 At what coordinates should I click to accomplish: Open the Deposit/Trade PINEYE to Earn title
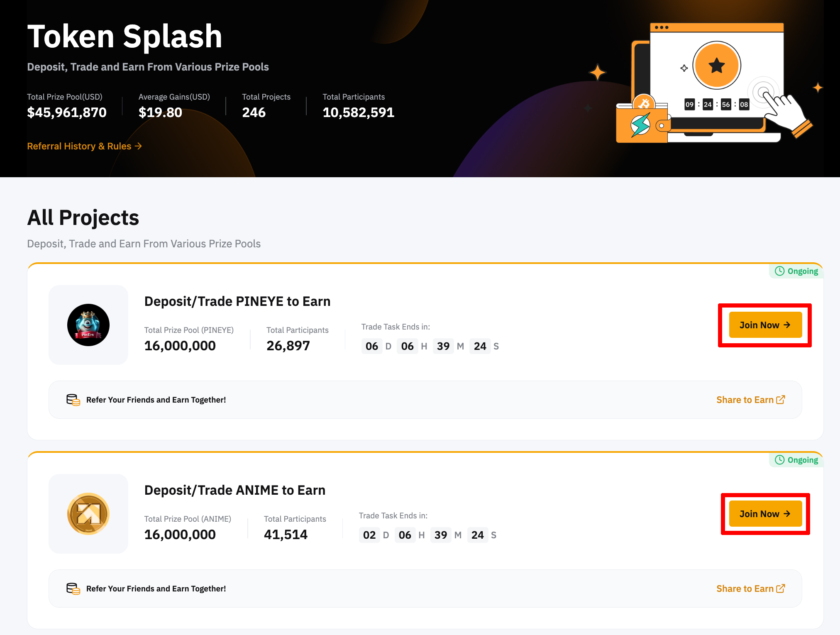[x=237, y=301]
